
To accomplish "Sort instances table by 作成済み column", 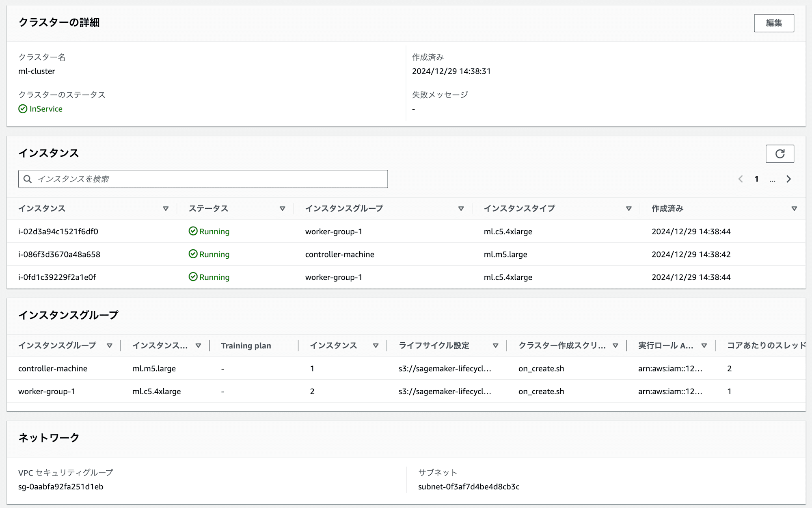I will 794,209.
